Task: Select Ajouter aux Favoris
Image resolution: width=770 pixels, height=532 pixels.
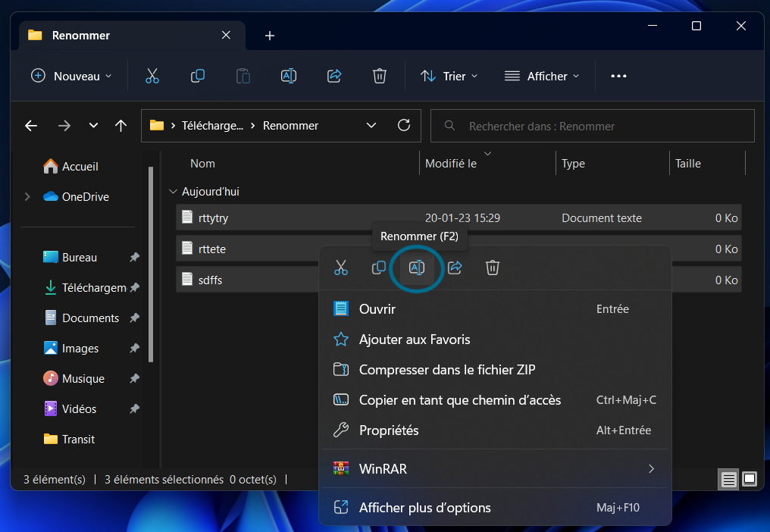Action: pos(495,340)
